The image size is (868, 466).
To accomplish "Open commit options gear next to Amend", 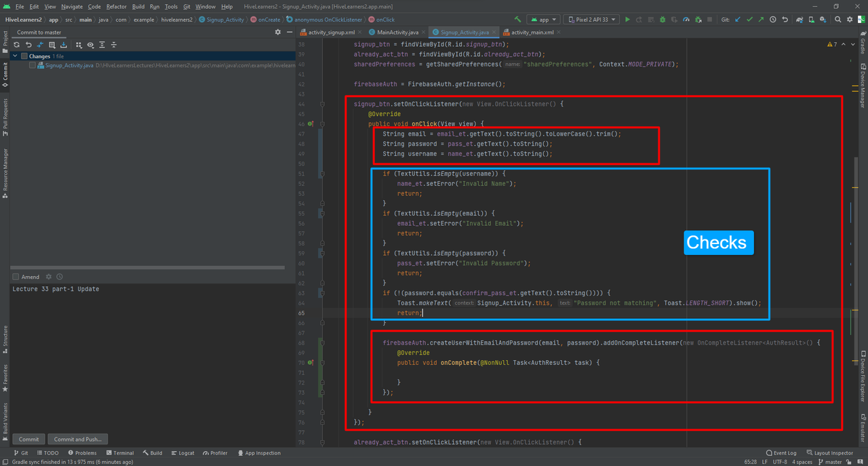I will coord(48,277).
